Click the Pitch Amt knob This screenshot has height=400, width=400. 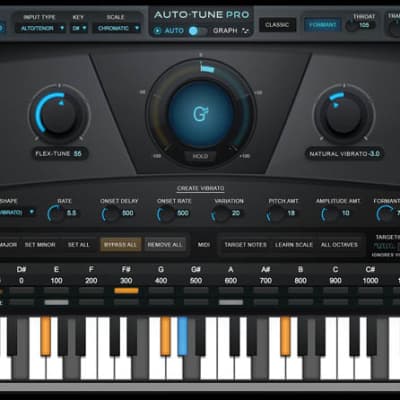[275, 214]
